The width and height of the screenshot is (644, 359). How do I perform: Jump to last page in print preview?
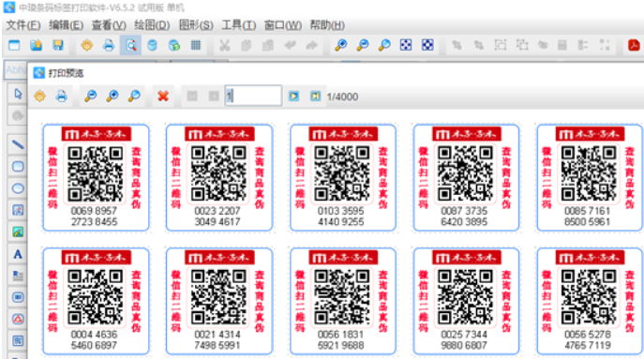pos(315,97)
